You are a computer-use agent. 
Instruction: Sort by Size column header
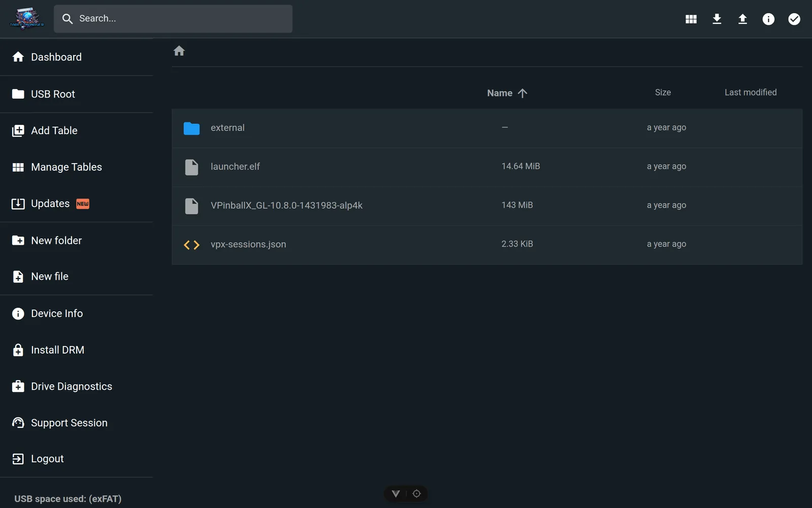[x=663, y=92]
